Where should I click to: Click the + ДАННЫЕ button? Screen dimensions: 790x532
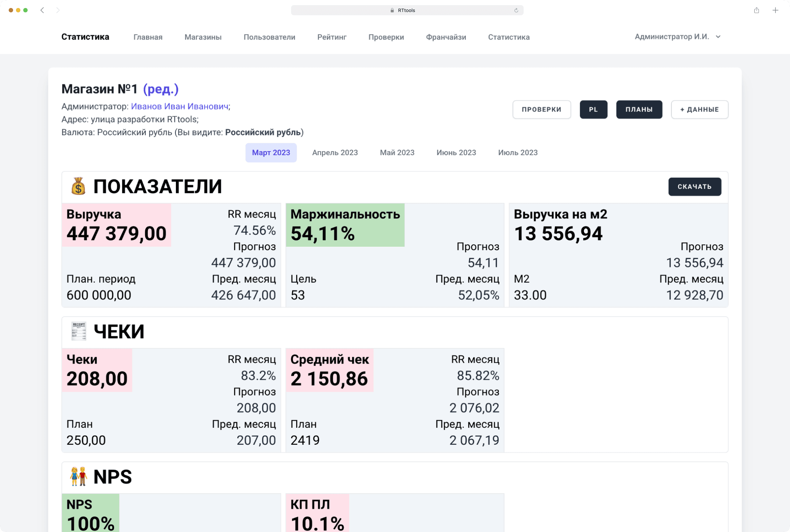pyautogui.click(x=700, y=109)
